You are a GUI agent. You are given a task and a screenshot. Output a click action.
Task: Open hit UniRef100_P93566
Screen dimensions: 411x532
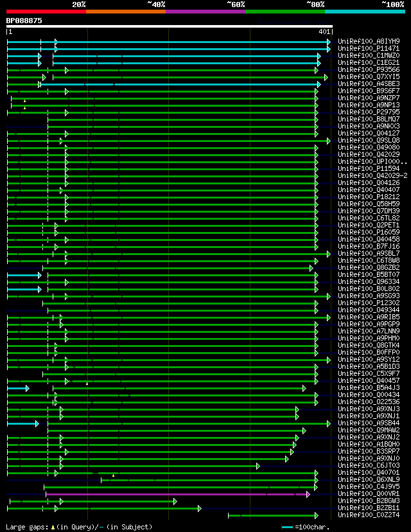pyautogui.click(x=369, y=69)
